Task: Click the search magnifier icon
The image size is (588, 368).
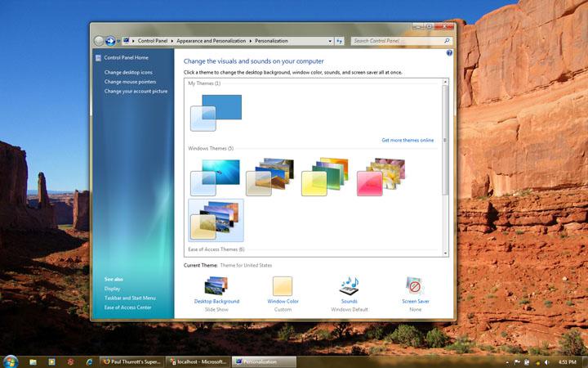Action: (447, 41)
